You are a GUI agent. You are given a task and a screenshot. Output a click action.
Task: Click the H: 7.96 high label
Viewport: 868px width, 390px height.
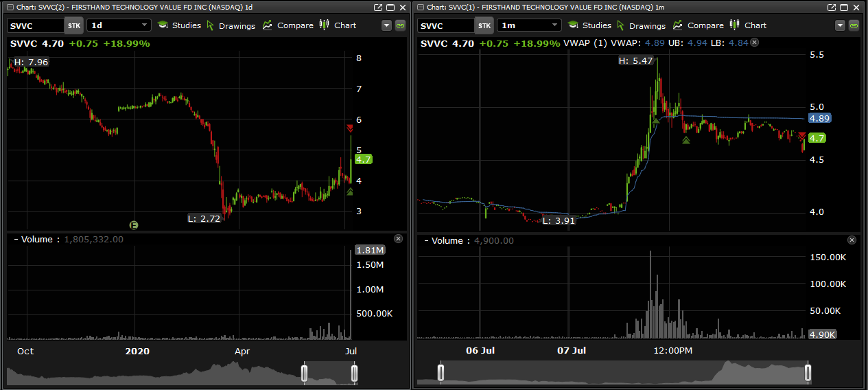31,62
